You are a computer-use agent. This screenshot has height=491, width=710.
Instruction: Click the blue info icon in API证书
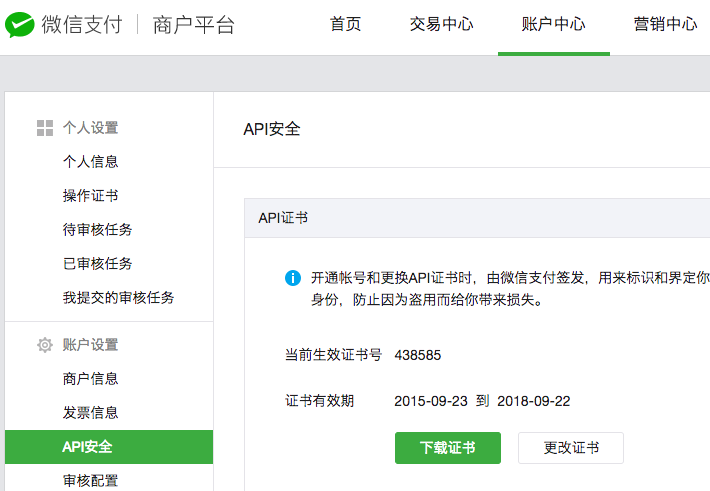pyautogui.click(x=293, y=277)
